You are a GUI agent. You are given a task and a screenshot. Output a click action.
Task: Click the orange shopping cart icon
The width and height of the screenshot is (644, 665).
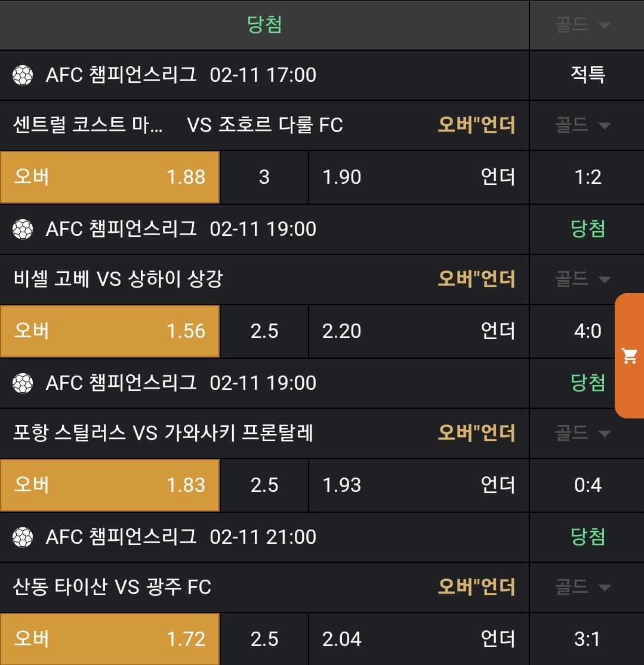(630, 356)
